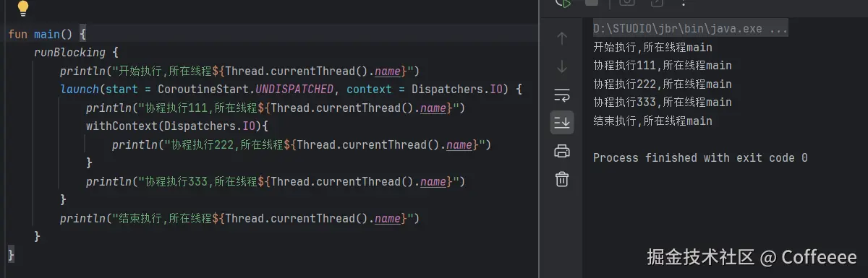This screenshot has width=868, height=278.
Task: Click the print console output icon
Action: pyautogui.click(x=562, y=151)
